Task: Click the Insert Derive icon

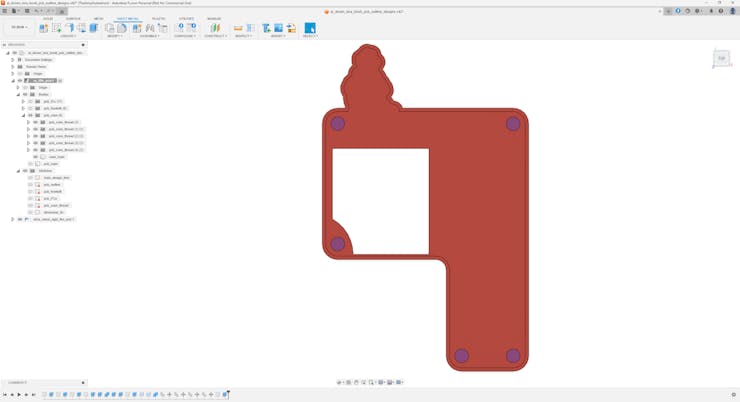Action: [266, 28]
